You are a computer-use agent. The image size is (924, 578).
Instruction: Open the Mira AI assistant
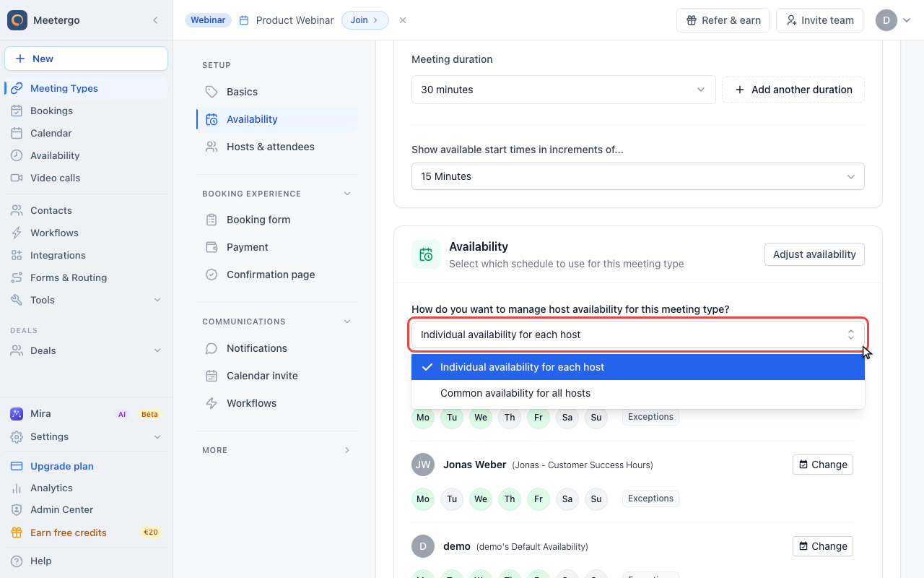click(x=87, y=414)
